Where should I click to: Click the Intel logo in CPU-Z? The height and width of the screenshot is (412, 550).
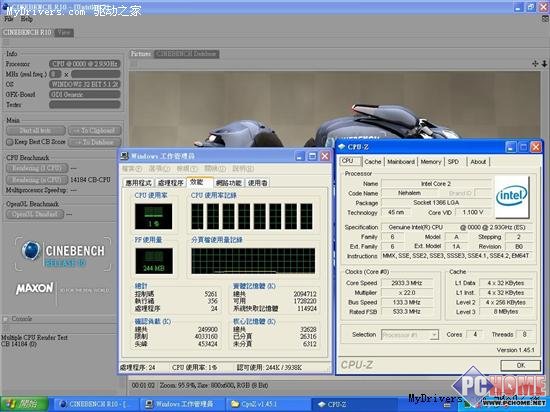(x=512, y=197)
